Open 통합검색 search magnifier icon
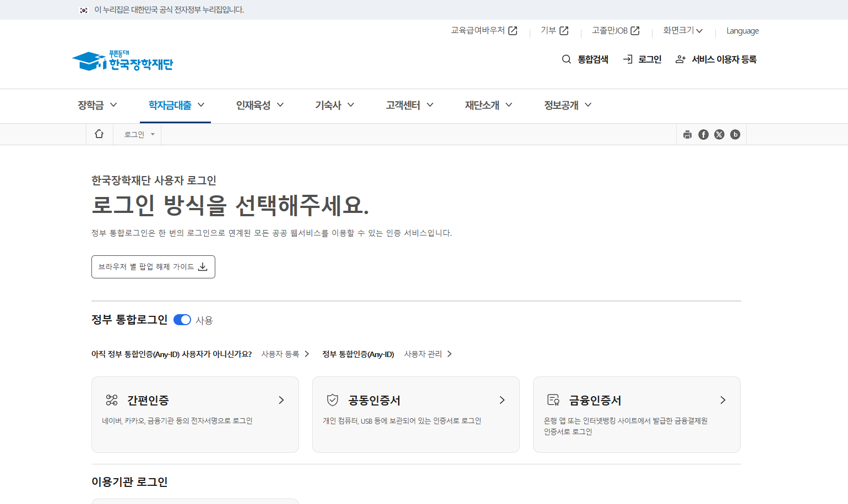The height and width of the screenshot is (504, 848). pyautogui.click(x=566, y=59)
